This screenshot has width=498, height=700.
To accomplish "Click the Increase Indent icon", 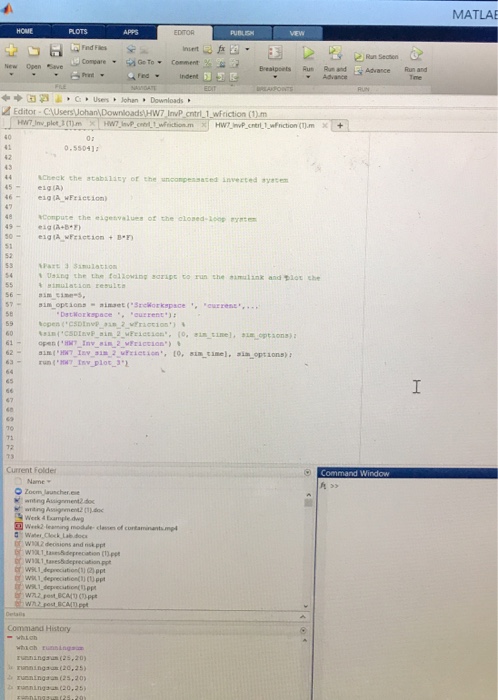I will 220,77.
